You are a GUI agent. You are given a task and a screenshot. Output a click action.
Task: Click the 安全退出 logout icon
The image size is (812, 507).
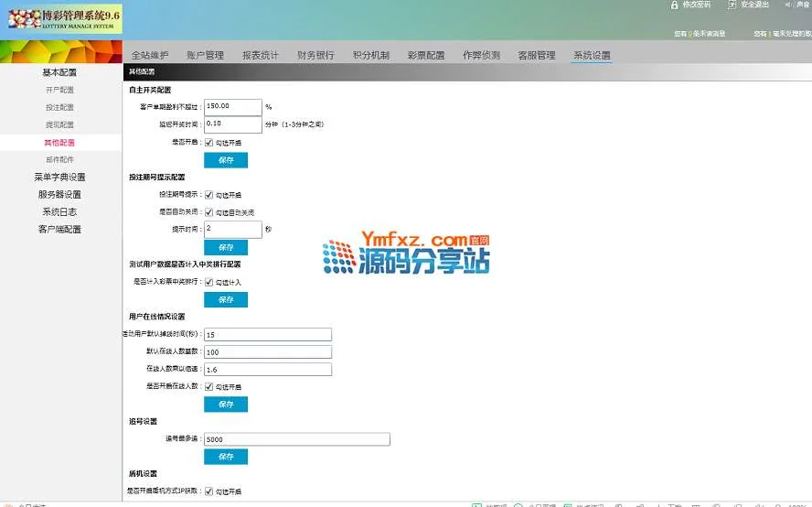[x=732, y=5]
